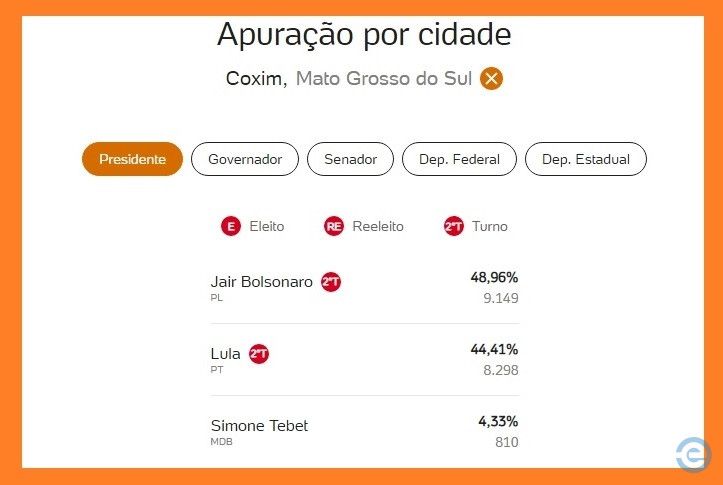Clear the Coxim city selection with X icon
Screen dimensions: 723x485
(x=491, y=78)
